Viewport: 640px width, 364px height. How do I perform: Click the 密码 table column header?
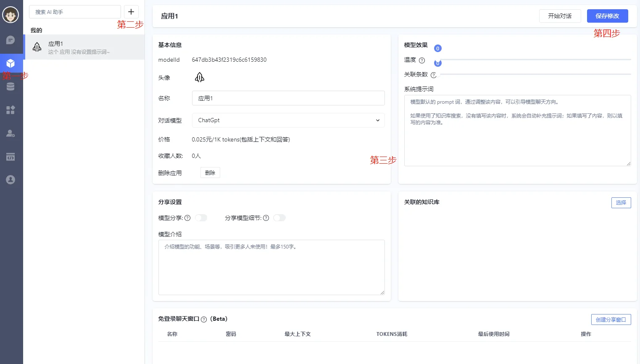coord(231,334)
